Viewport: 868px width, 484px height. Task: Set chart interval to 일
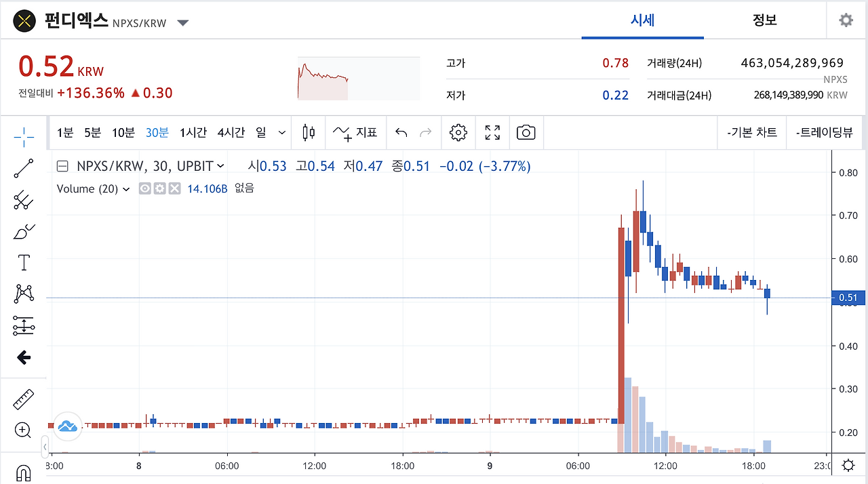click(x=261, y=133)
